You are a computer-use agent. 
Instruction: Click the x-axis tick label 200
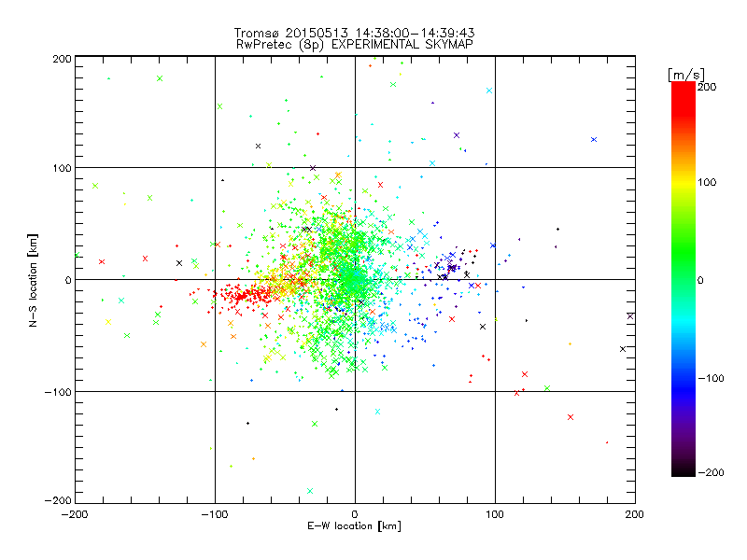(635, 515)
